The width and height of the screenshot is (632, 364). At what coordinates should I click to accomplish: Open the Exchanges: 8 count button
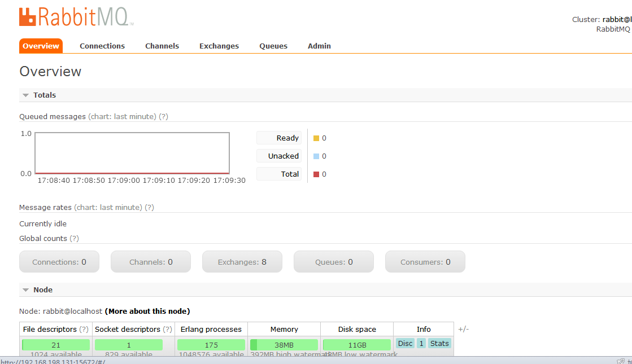pyautogui.click(x=242, y=262)
